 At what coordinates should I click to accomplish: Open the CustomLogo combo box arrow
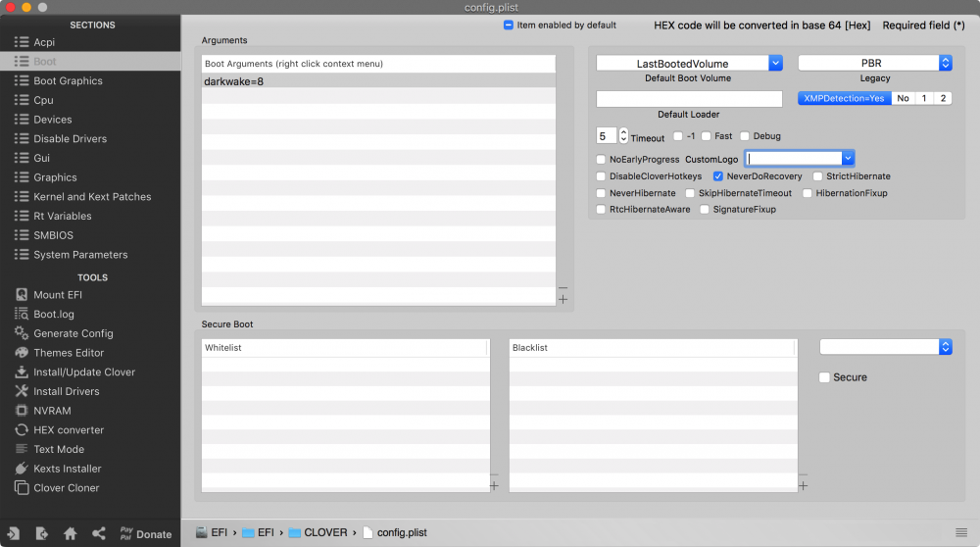848,159
